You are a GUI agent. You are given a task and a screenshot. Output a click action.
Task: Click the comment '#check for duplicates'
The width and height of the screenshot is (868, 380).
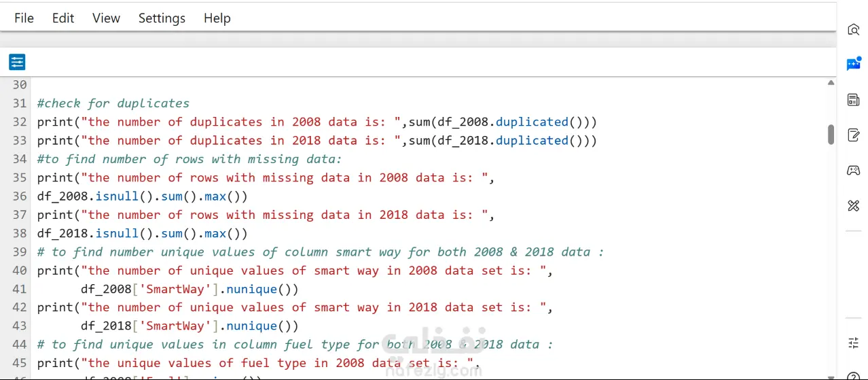pos(113,103)
